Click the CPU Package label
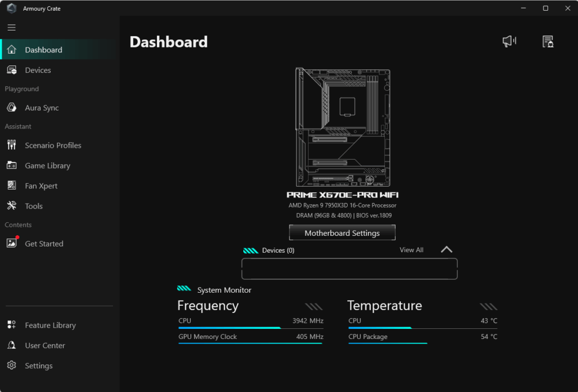578x392 pixels. coord(368,336)
